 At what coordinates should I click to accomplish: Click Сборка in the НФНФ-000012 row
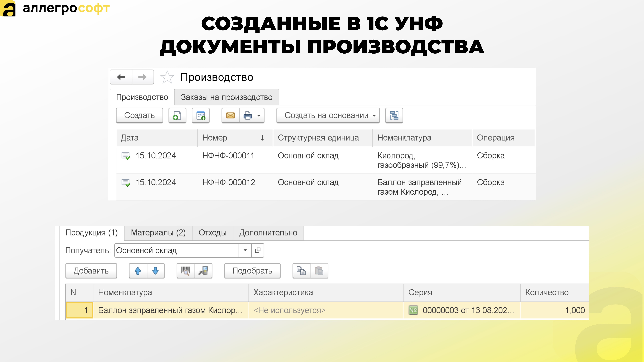(491, 182)
